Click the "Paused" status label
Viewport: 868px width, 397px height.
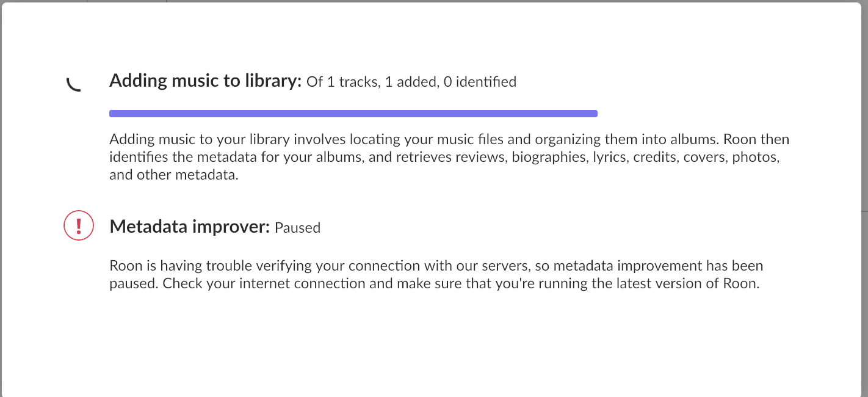(x=297, y=228)
